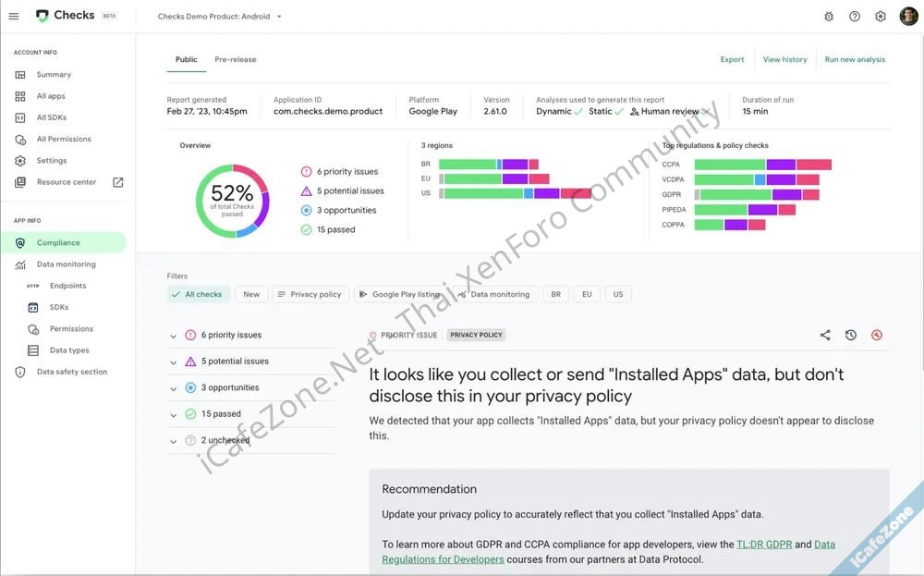Click the share icon for this issue
Screen dimensions: 924x576
point(825,335)
